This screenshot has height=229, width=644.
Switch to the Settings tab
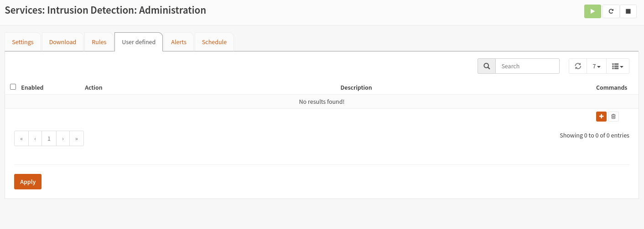pyautogui.click(x=23, y=42)
